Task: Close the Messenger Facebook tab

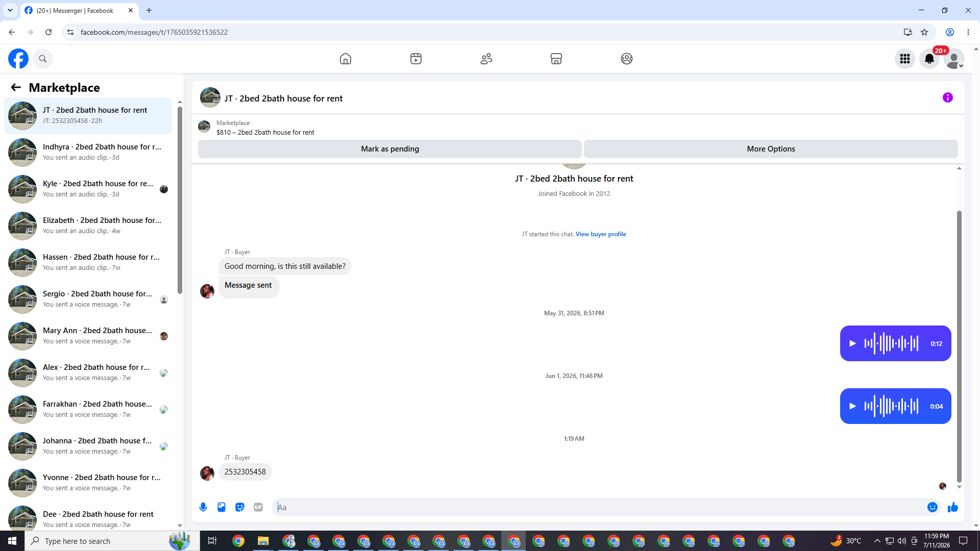Action: (131, 10)
